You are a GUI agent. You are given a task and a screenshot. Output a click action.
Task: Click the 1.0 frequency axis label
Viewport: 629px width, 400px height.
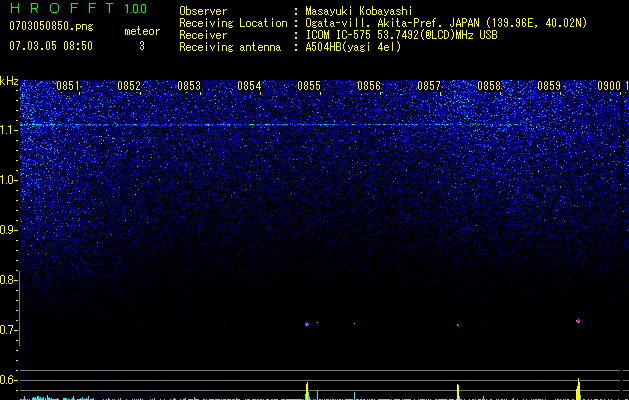pyautogui.click(x=9, y=180)
